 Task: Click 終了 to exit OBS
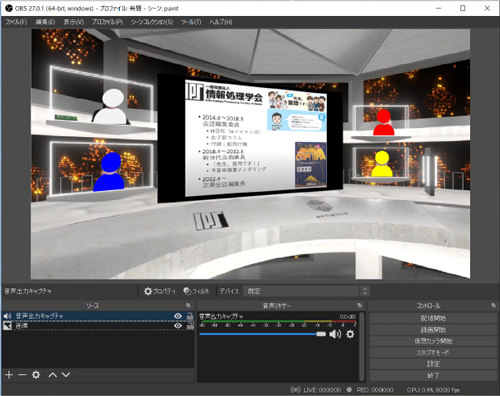pos(433,375)
